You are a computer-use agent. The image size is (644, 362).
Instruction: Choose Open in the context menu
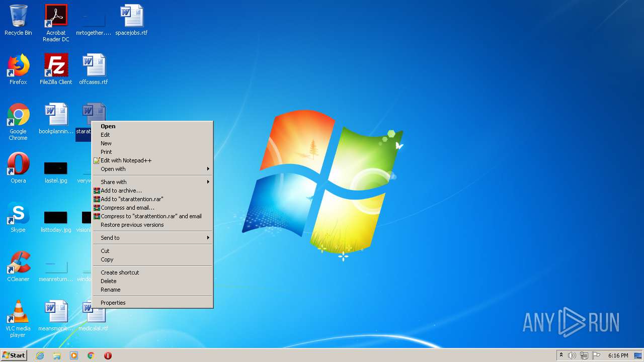pyautogui.click(x=152, y=126)
